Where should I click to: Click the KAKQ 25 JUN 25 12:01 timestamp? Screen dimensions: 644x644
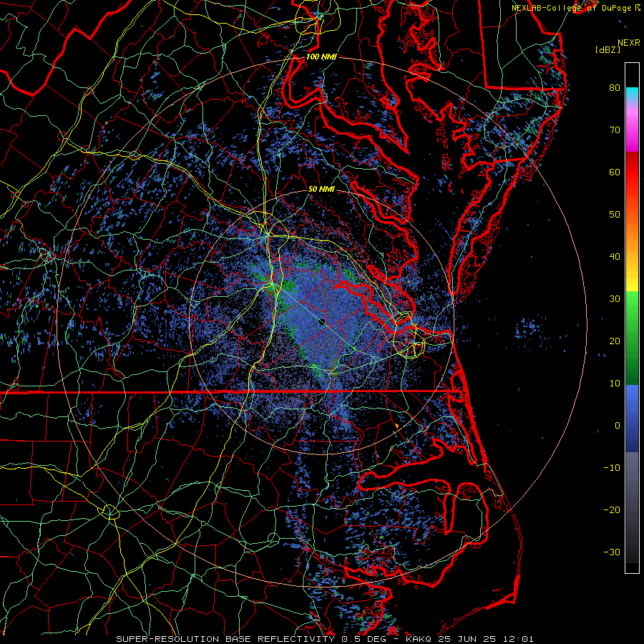(470, 639)
